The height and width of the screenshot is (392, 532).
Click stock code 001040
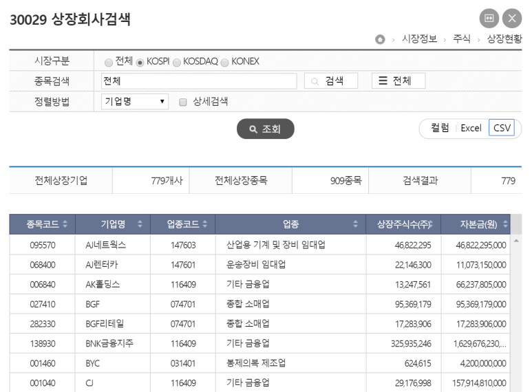43,383
